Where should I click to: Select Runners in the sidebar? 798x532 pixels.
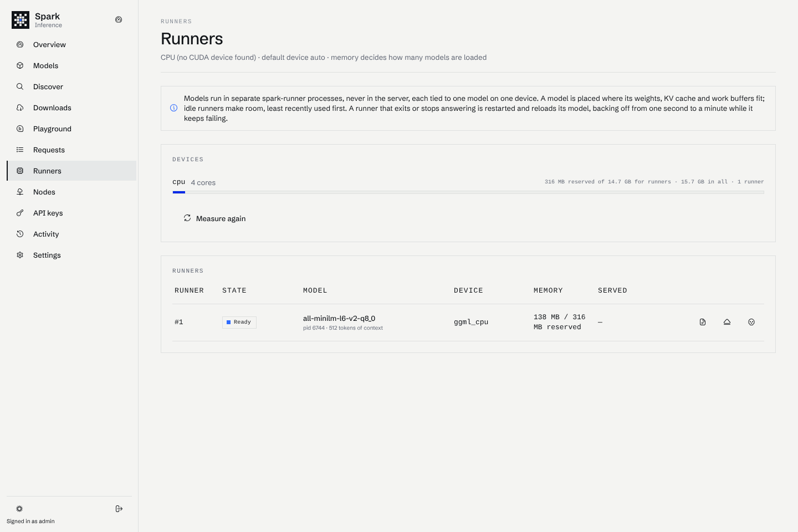(71, 171)
